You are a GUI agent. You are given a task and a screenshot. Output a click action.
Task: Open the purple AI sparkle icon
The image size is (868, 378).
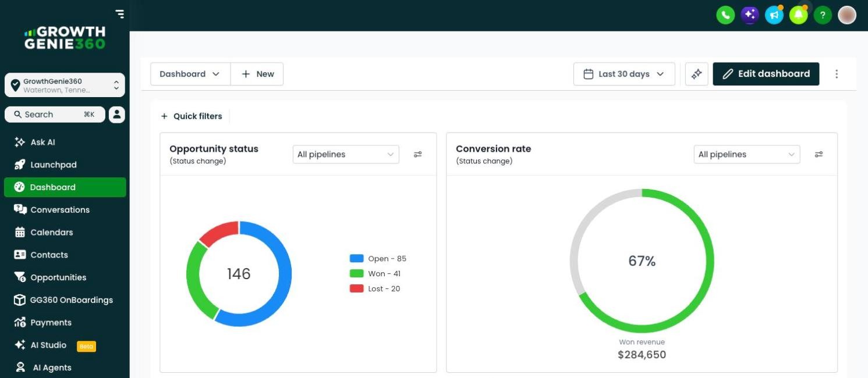(x=750, y=15)
